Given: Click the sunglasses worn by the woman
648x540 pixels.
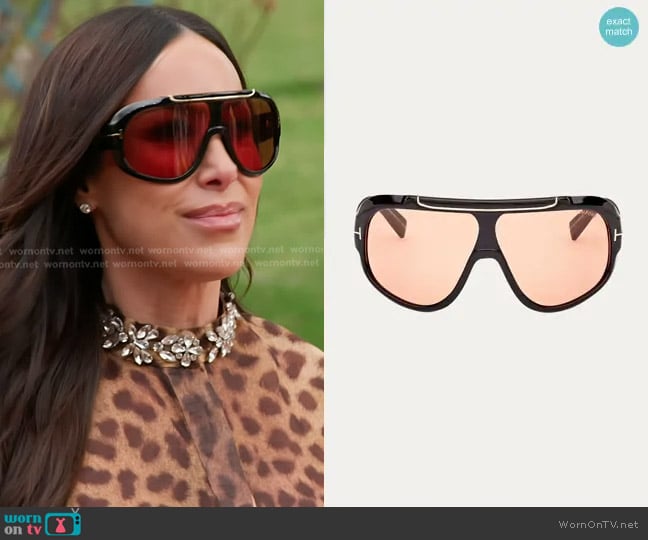Looking at the screenshot, I should [190, 135].
